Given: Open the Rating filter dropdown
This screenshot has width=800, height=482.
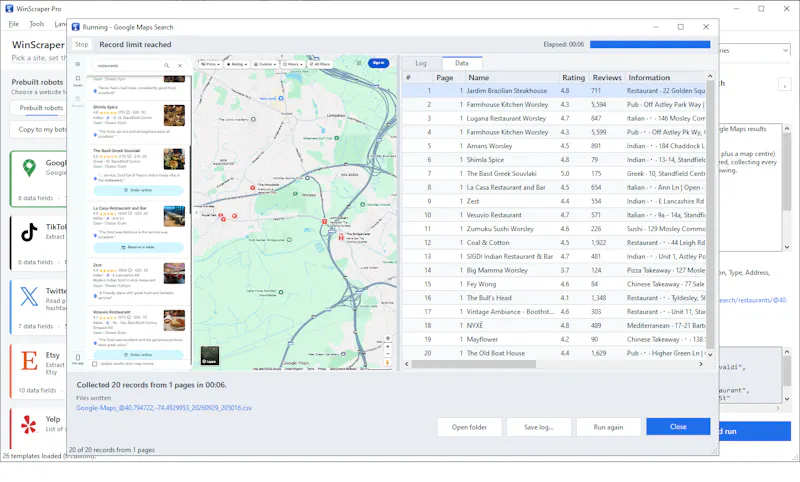Looking at the screenshot, I should coord(237,64).
